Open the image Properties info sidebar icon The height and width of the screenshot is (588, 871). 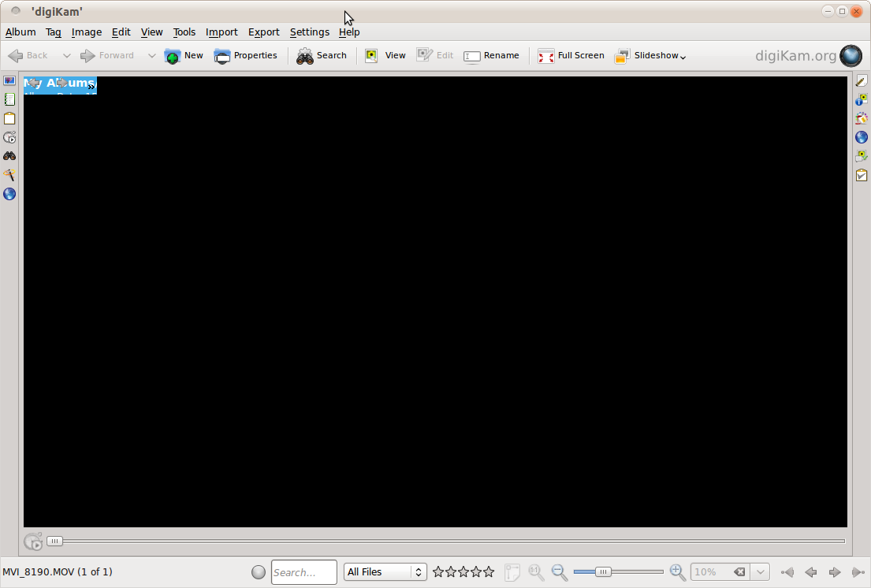tap(862, 100)
